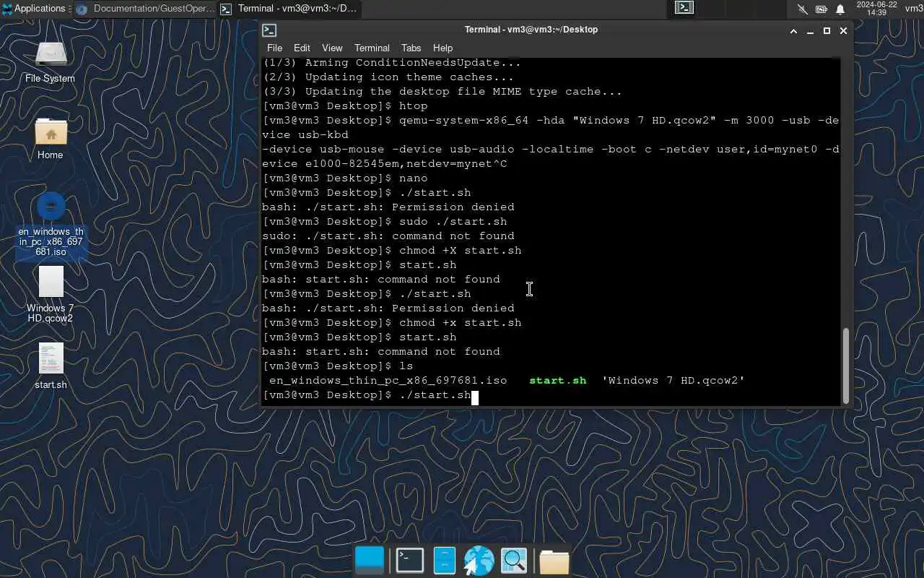Viewport: 924px width, 578px height.
Task: Open the folder icon in the dock
Action: [554, 561]
